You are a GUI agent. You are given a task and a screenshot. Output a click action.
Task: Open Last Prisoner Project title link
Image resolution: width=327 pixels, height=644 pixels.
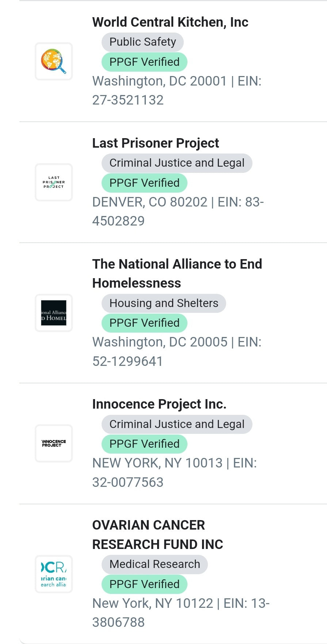point(155,143)
